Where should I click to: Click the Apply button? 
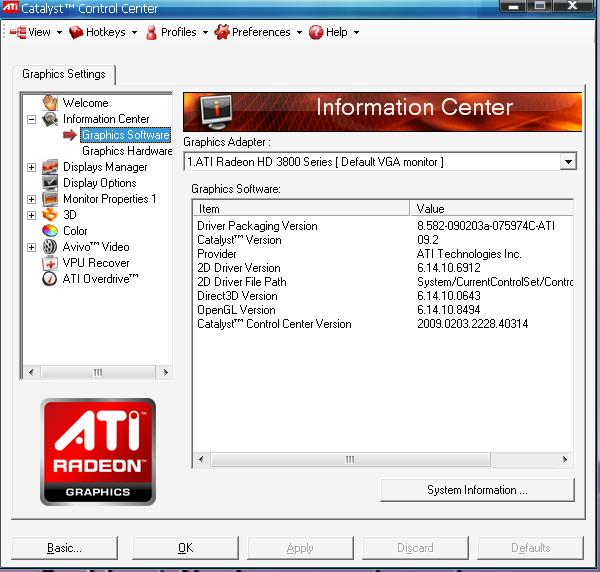pyautogui.click(x=300, y=548)
